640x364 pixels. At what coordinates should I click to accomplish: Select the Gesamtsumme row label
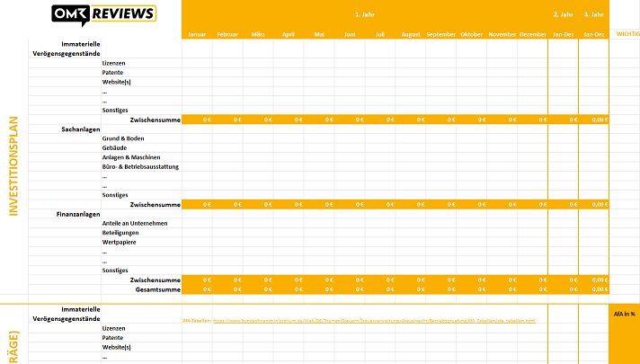tap(156, 289)
